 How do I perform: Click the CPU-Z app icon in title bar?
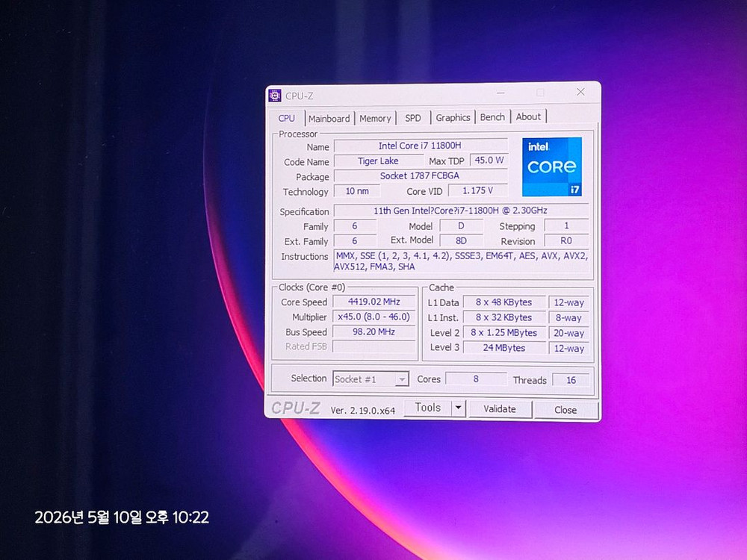click(275, 96)
